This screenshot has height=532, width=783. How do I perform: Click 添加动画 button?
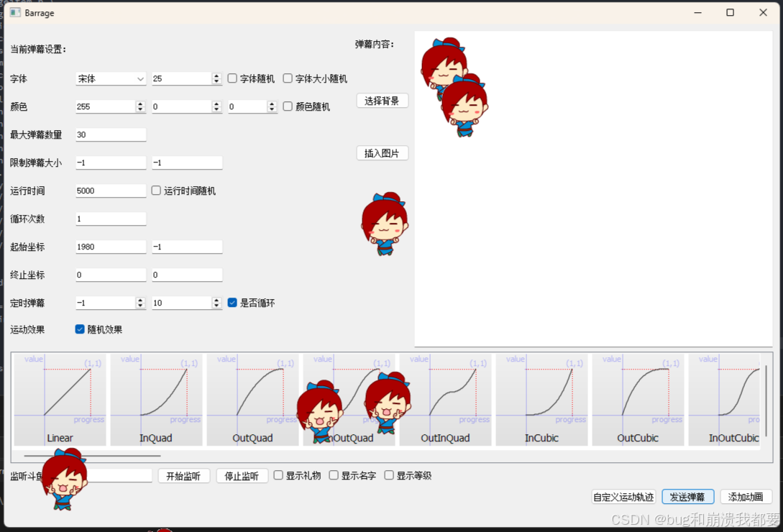tap(746, 497)
